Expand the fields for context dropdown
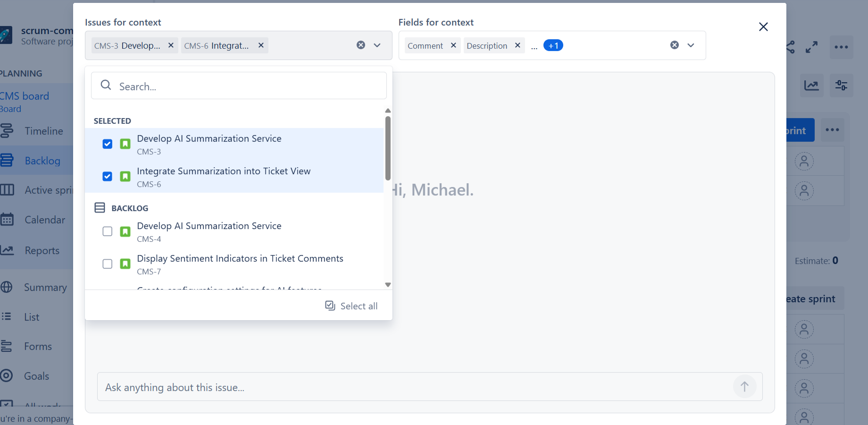 [x=691, y=45]
